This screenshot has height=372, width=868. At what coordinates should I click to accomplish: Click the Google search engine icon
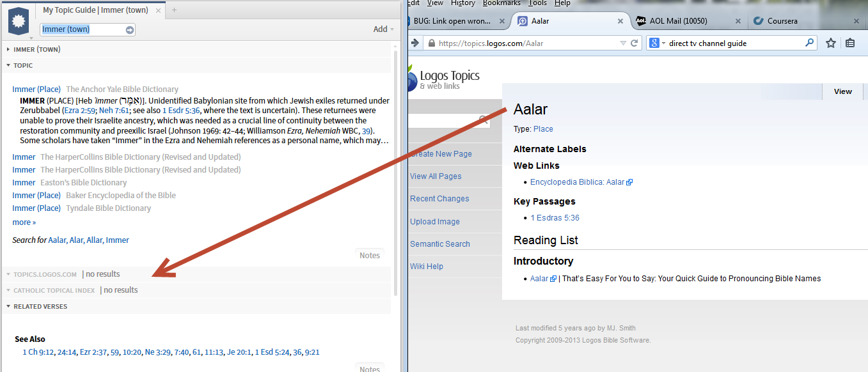(653, 43)
